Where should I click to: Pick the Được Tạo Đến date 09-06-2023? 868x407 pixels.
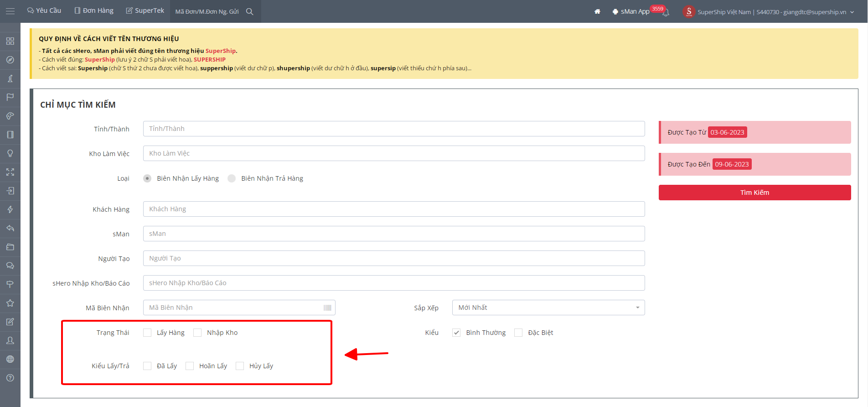pyautogui.click(x=732, y=164)
